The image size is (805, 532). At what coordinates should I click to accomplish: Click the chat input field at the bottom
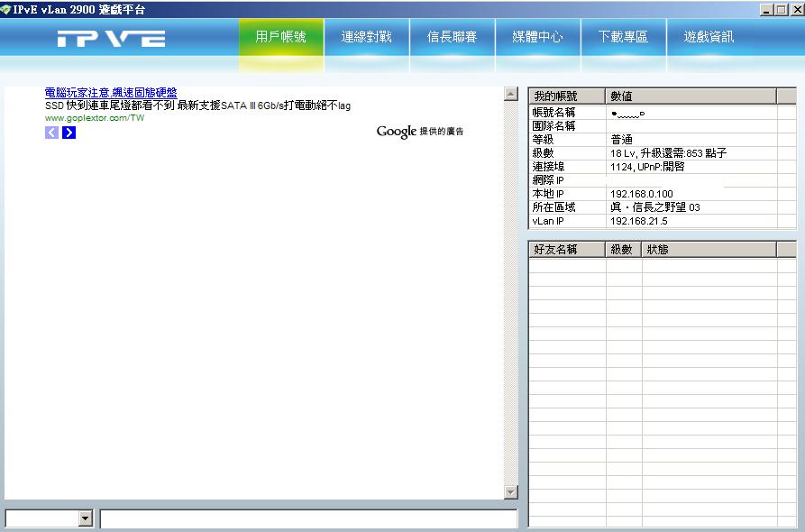pyautogui.click(x=308, y=518)
